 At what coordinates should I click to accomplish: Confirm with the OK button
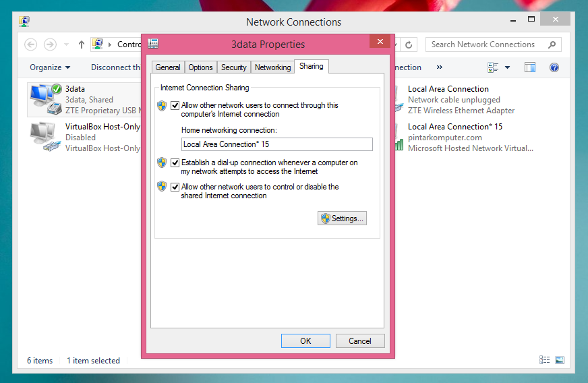coord(305,341)
